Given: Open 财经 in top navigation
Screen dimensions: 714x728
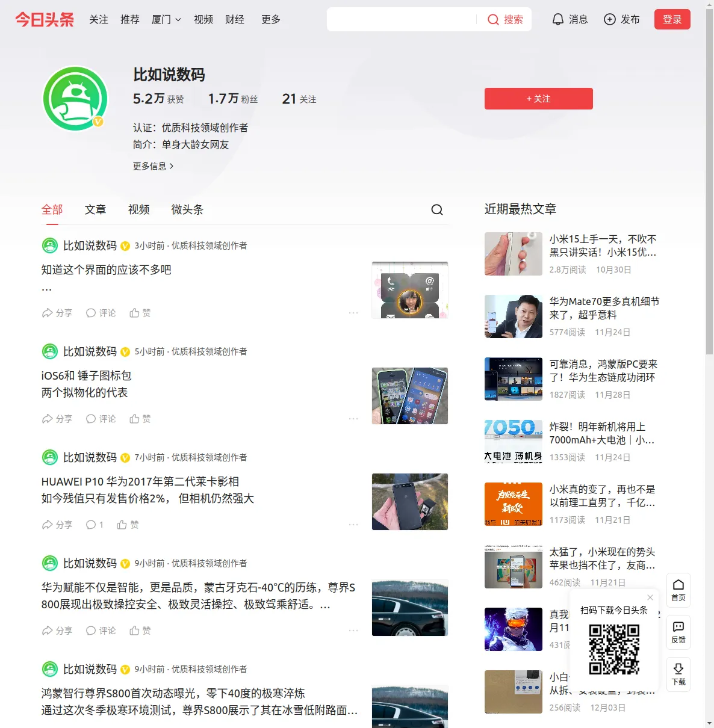Looking at the screenshot, I should coord(235,19).
